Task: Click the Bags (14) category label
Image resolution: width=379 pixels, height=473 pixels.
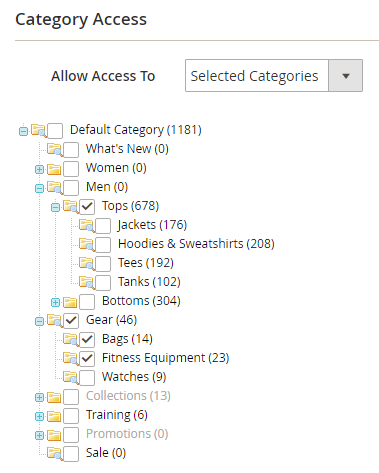Action: pos(127,339)
